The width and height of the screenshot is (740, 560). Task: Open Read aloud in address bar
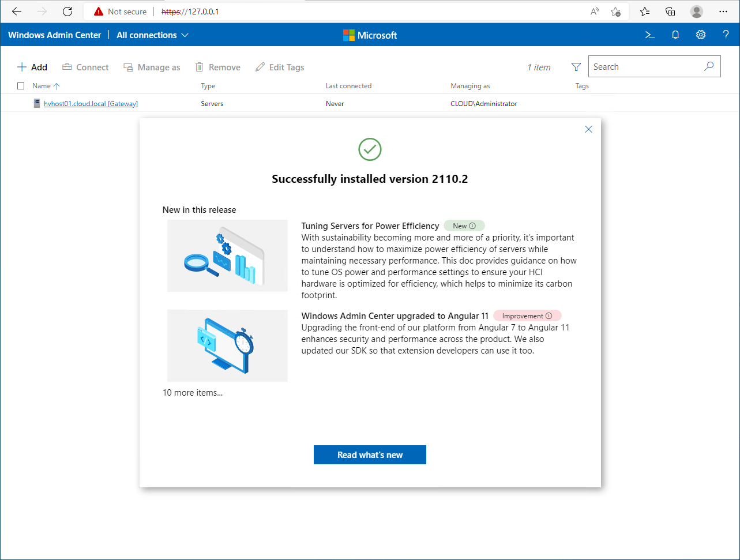tap(595, 12)
